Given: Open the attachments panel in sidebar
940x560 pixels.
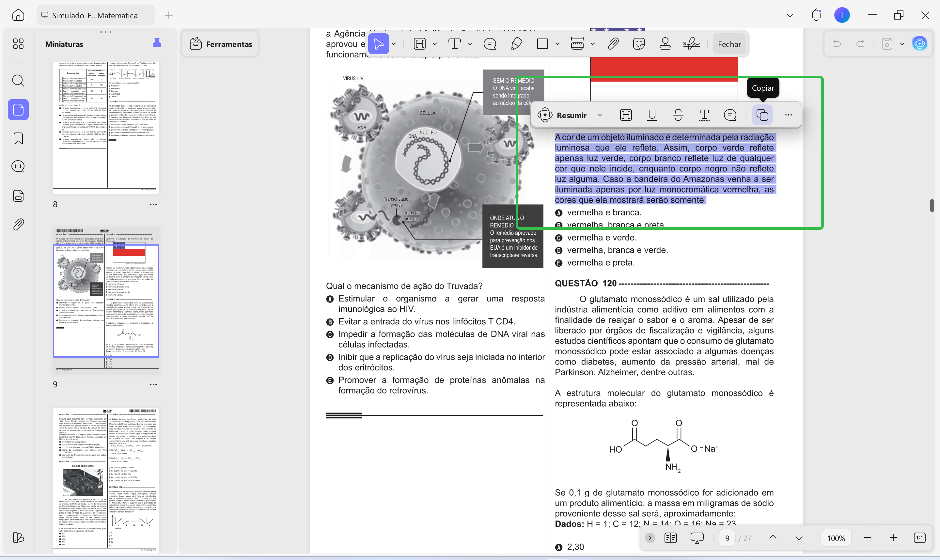Looking at the screenshot, I should click(18, 224).
